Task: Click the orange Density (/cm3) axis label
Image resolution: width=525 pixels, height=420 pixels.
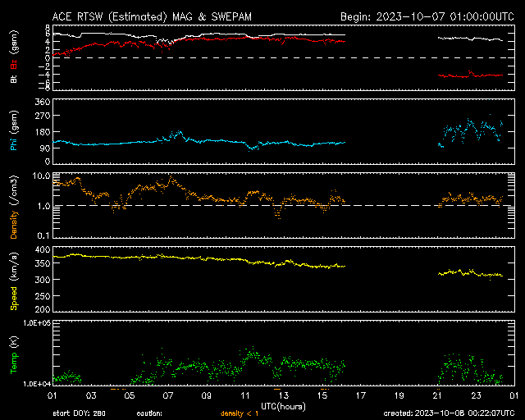Action: click(x=14, y=205)
